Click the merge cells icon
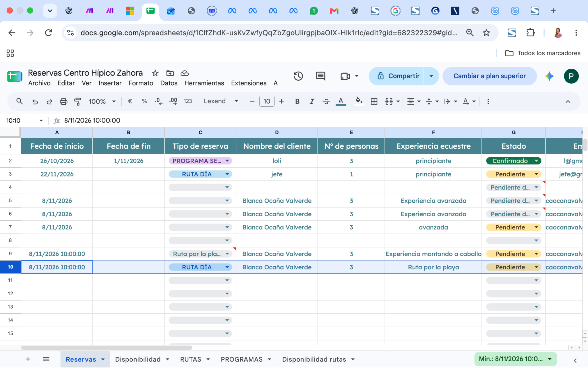 pyautogui.click(x=389, y=101)
